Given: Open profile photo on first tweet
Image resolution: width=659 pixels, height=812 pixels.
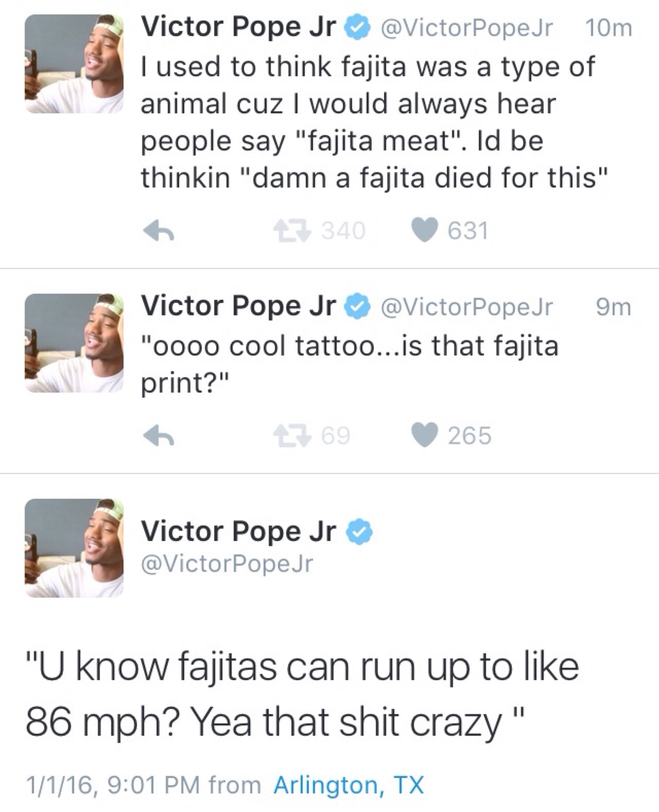Looking at the screenshot, I should [x=74, y=64].
